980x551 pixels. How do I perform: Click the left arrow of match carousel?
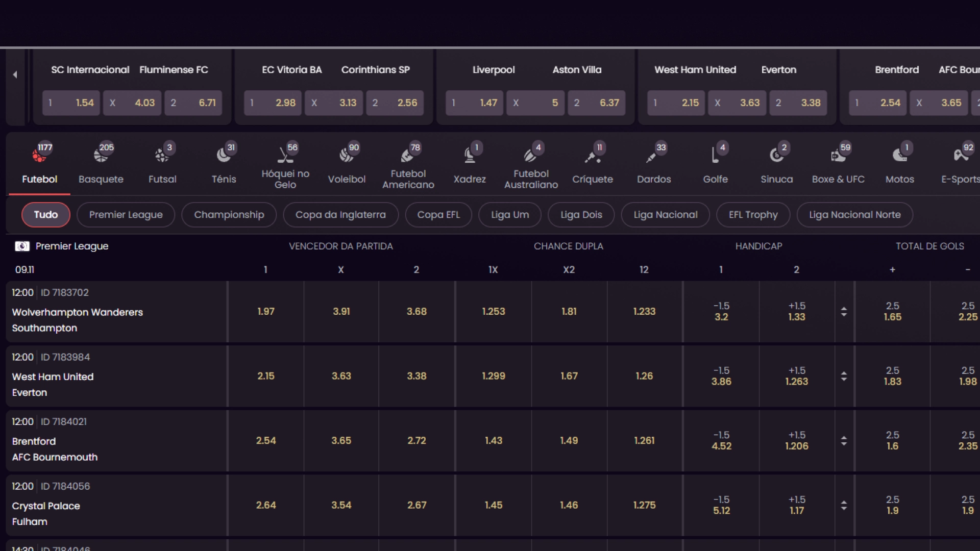pyautogui.click(x=15, y=75)
